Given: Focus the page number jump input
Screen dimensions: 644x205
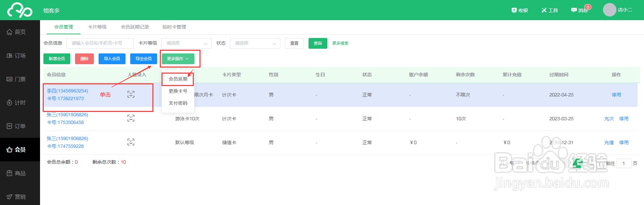Looking at the screenshot, I should (x=624, y=164).
